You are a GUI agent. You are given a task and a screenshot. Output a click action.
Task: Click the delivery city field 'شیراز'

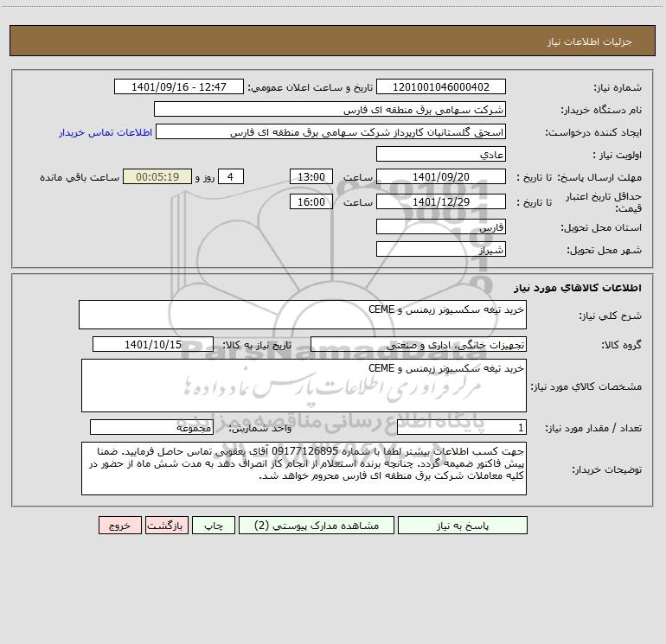(x=441, y=249)
